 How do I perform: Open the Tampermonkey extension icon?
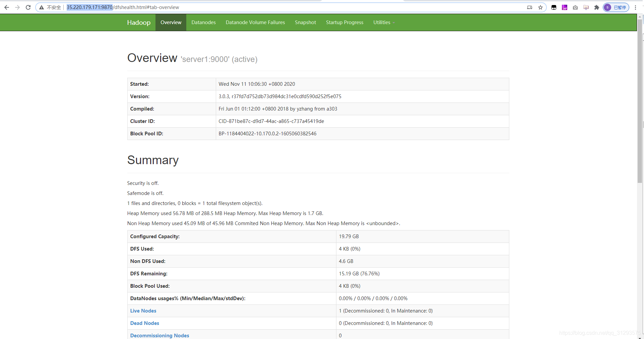tap(554, 7)
